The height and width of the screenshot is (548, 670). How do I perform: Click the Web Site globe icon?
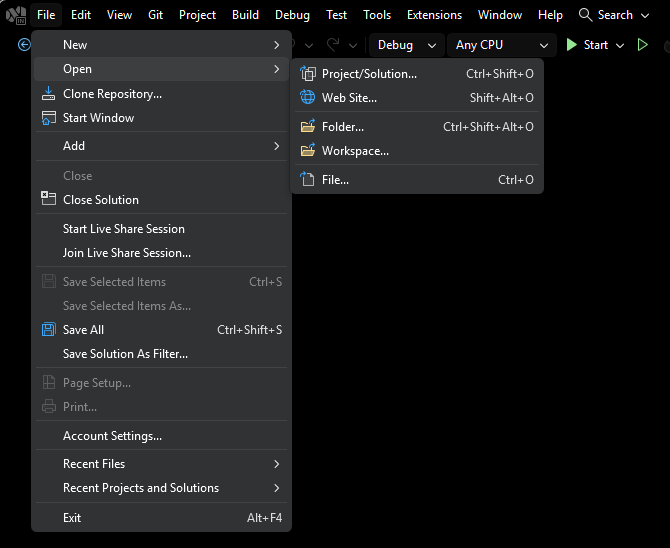click(x=308, y=98)
